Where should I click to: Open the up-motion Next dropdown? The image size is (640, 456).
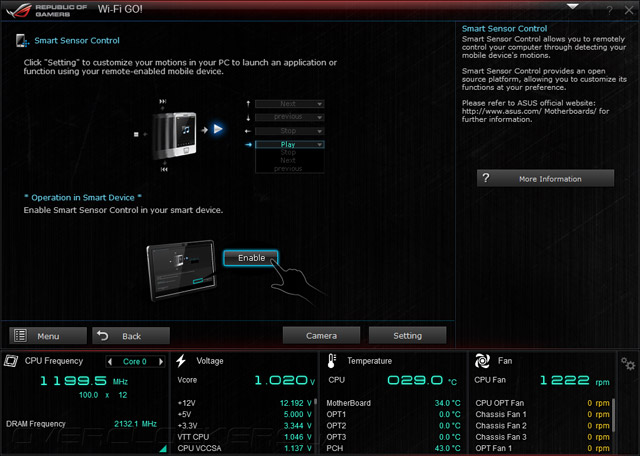pos(289,104)
